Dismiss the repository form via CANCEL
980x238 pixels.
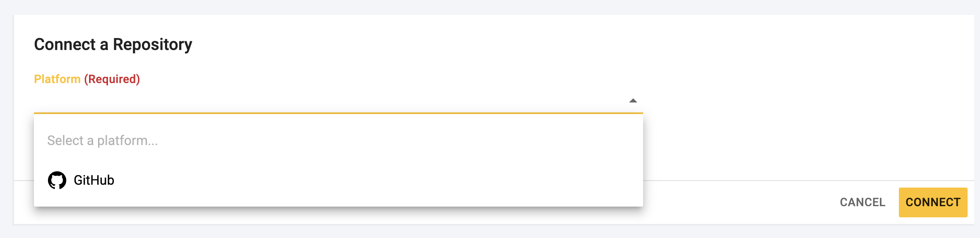tap(863, 202)
